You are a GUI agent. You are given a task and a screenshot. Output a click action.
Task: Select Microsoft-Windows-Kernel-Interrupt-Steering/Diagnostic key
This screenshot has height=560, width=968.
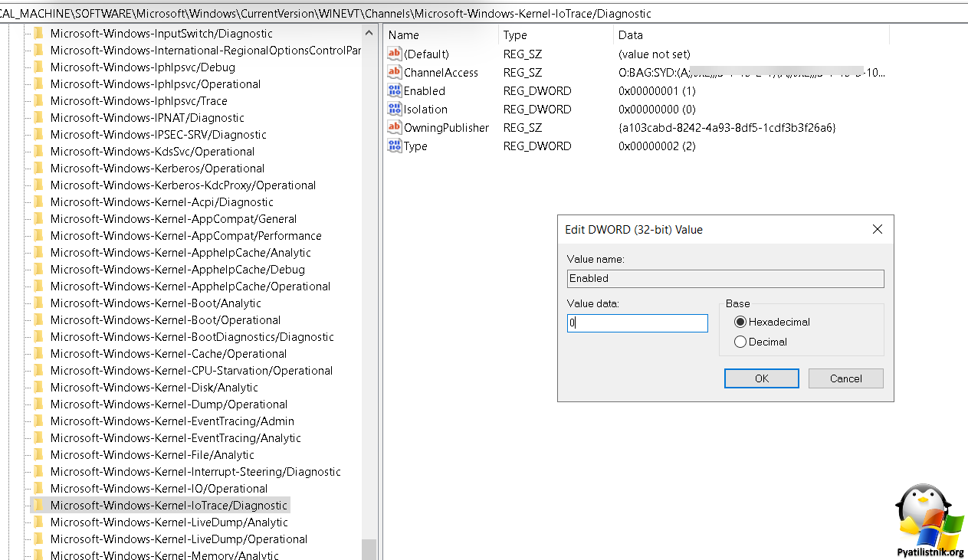click(x=195, y=472)
